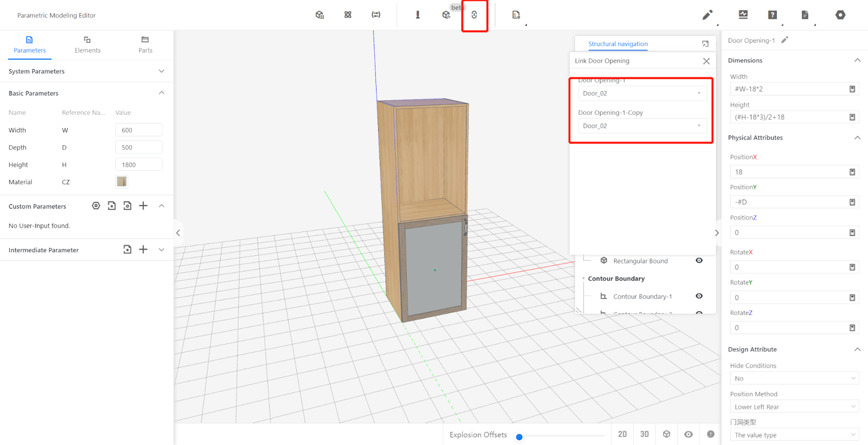Open the Door Opening-1-Copy door dropdown

(x=642, y=126)
